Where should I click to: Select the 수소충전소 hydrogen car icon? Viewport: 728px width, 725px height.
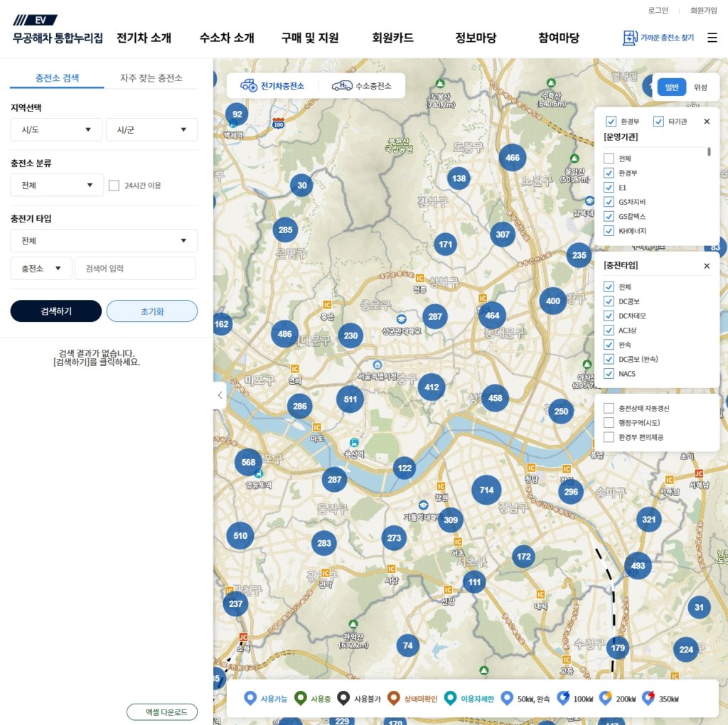[342, 85]
